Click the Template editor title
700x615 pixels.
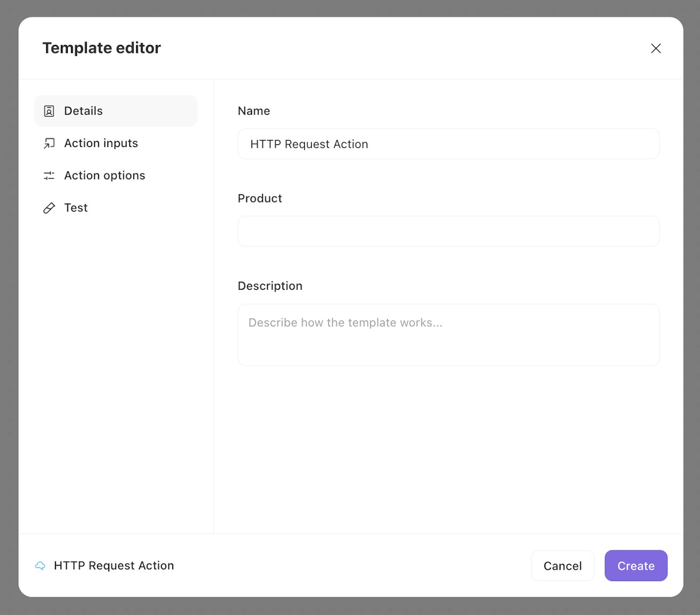tap(102, 48)
